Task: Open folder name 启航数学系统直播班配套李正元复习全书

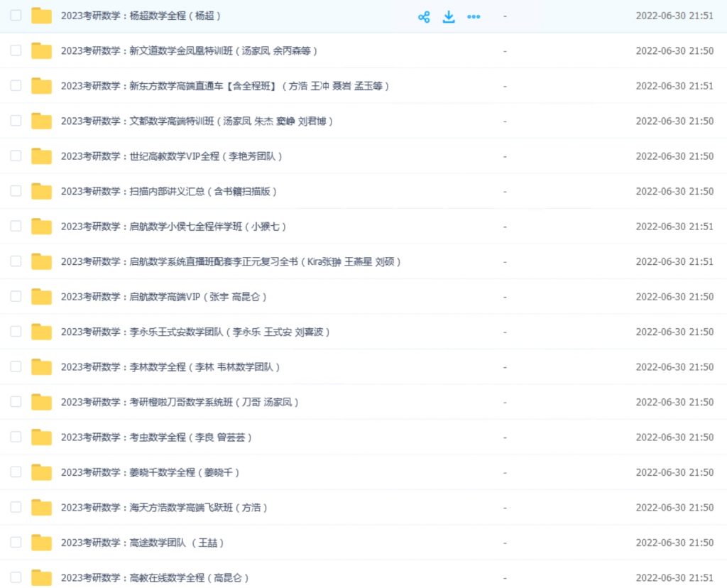Action: 231,262
